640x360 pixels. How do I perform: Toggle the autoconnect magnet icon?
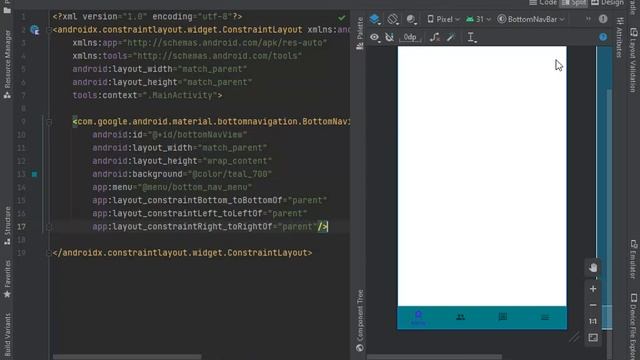click(390, 38)
